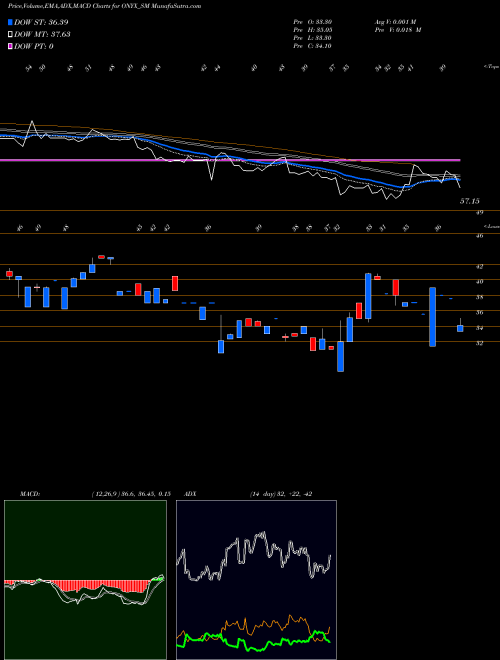Screen dimensions: 500x660
Task: Click the 32 price axis label
Action: pyautogui.click(x=479, y=343)
